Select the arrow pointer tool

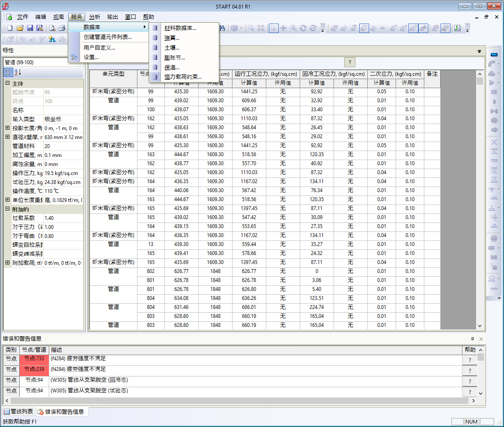(273, 28)
